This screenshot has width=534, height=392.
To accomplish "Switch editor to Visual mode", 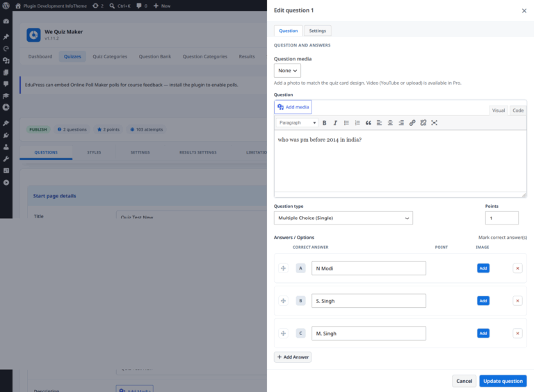I will 499,111.
